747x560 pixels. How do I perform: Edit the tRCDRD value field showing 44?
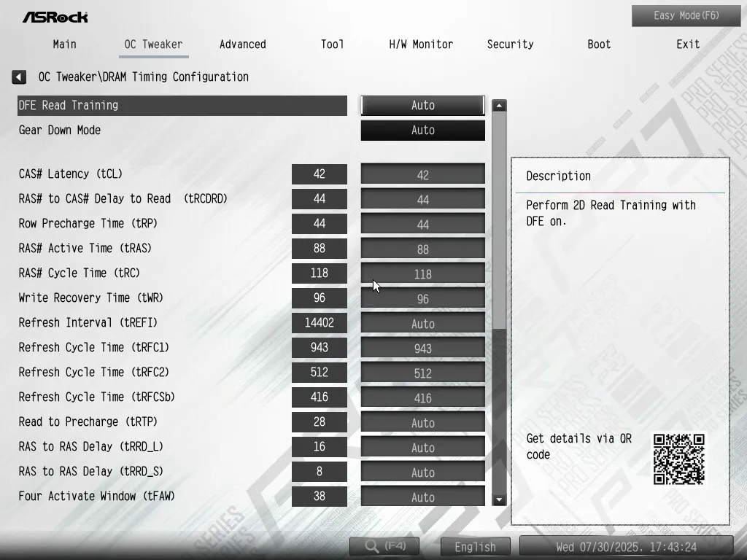click(x=423, y=199)
